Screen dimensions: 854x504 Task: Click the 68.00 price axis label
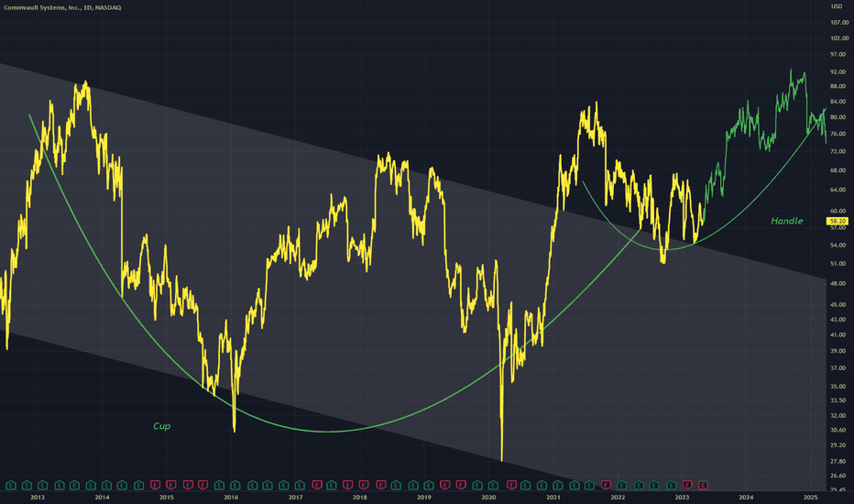[x=839, y=170]
